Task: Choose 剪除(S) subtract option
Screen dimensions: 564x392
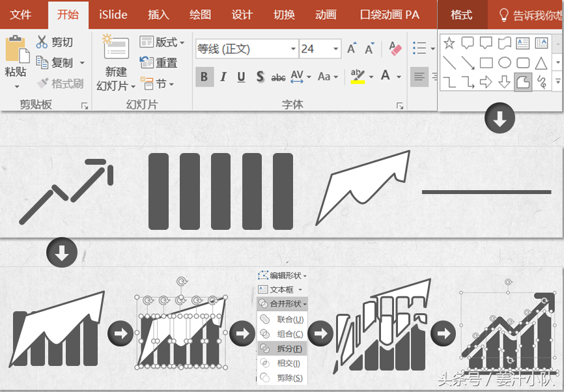Action: point(283,378)
